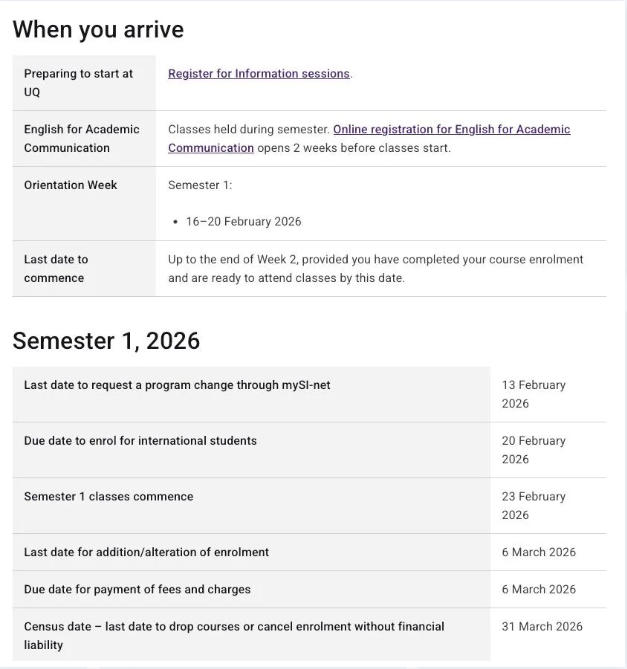The width and height of the screenshot is (627, 669).
Task: Click the '13 February 2026' date
Action: point(533,394)
